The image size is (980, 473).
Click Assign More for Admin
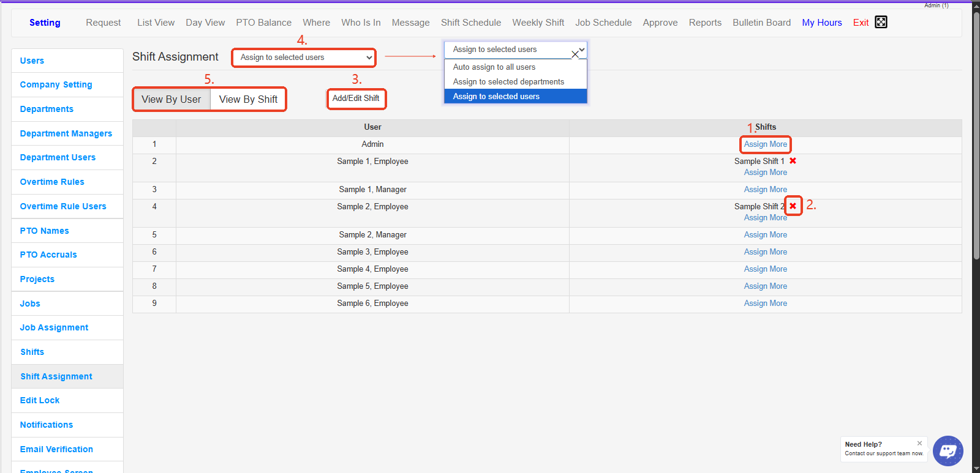coord(765,144)
